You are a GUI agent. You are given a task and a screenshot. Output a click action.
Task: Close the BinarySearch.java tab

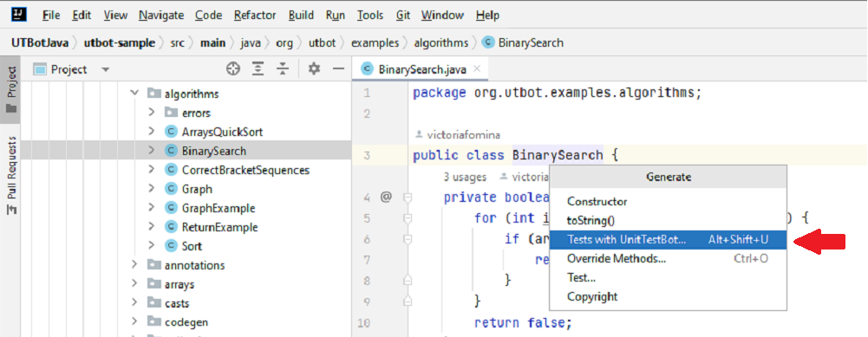(x=477, y=69)
